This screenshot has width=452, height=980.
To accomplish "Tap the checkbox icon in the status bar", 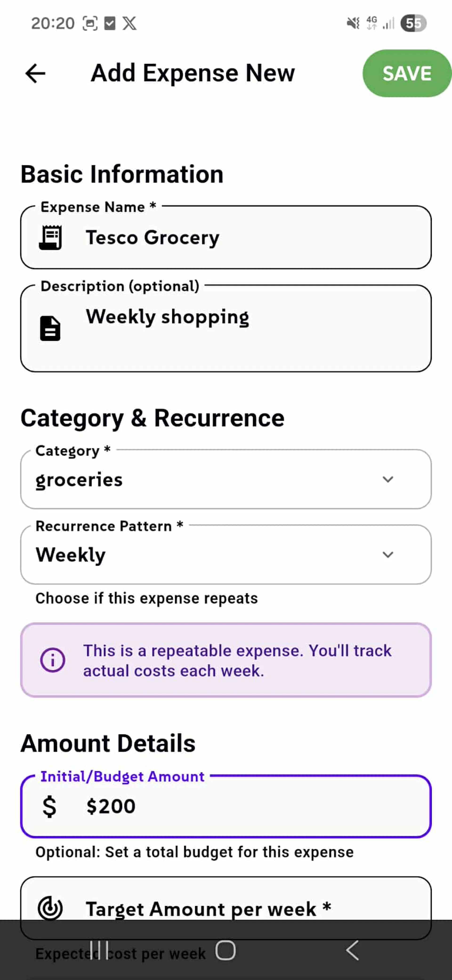I will 110,23.
